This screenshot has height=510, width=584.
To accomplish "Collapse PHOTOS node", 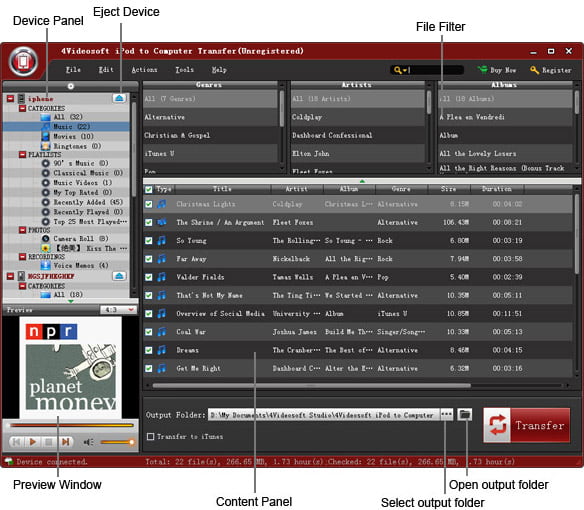I will click(x=22, y=230).
